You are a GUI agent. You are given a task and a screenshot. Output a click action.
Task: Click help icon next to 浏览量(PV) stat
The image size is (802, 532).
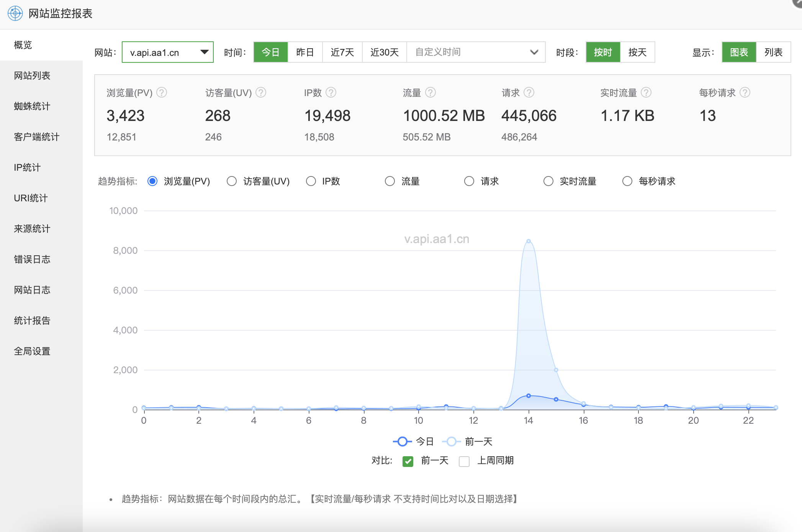coord(162,93)
